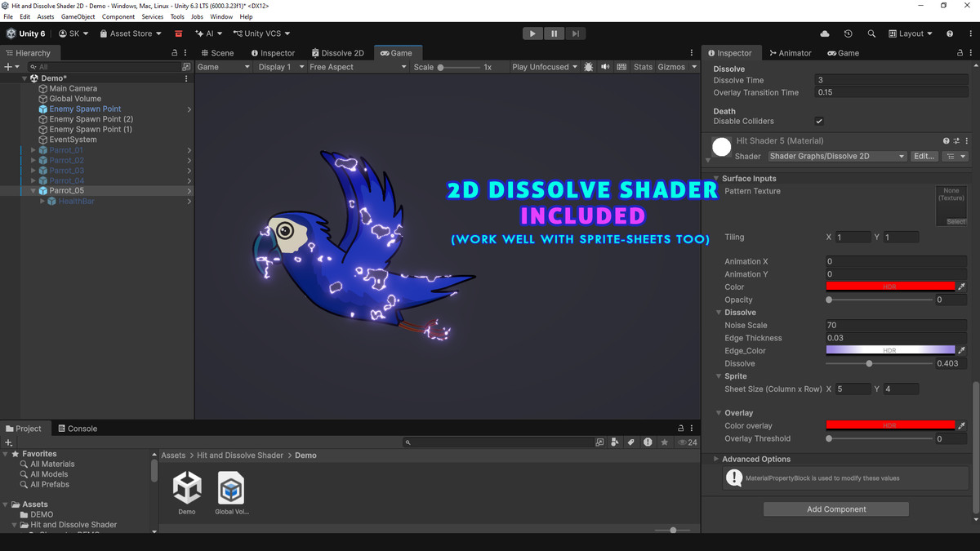The image size is (980, 551).
Task: Open the material presets slider icon
Action: pyautogui.click(x=956, y=141)
